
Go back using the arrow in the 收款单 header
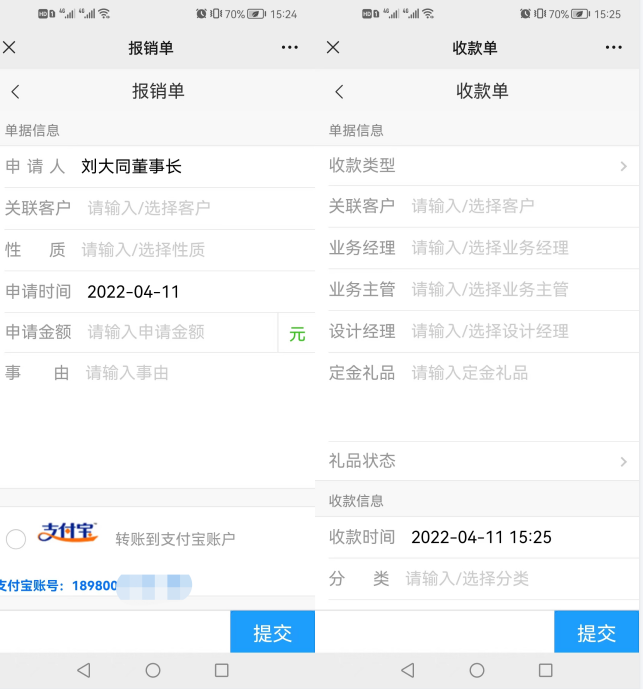[339, 92]
